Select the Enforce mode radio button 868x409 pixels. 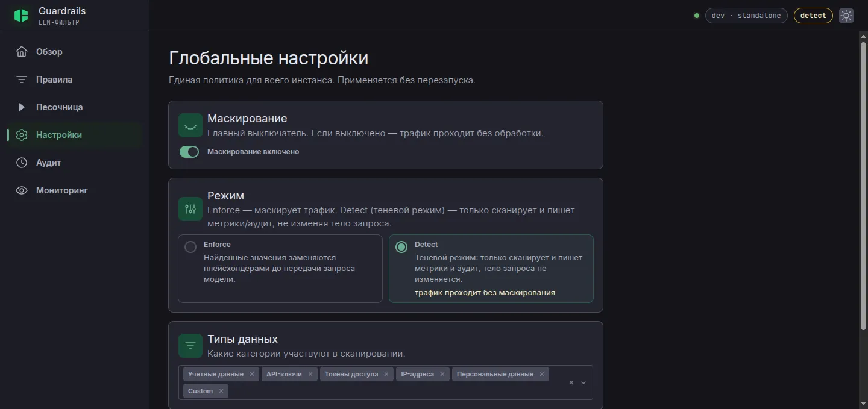coord(190,247)
